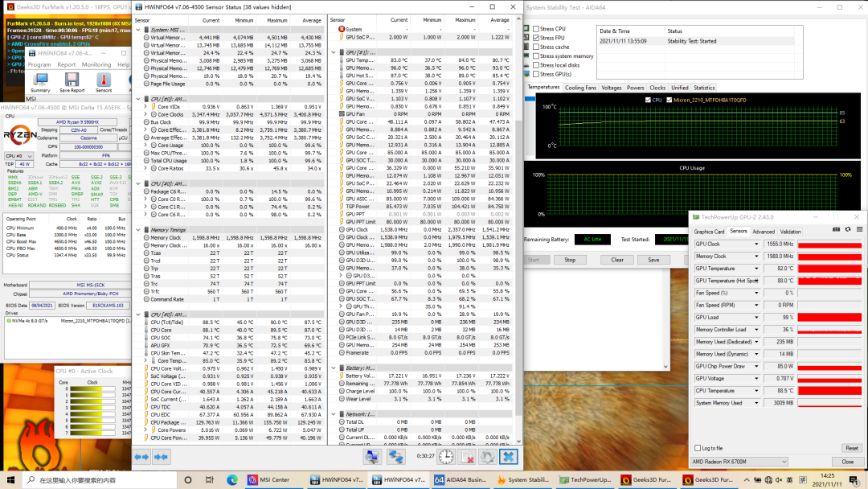Toggle Micron_2210 graph legend checkbox
The width and height of the screenshot is (868, 489).
coord(669,101)
